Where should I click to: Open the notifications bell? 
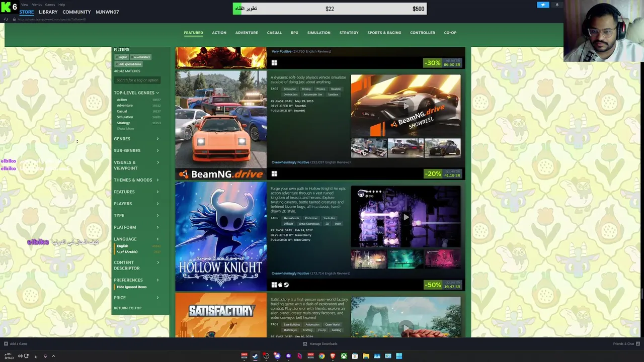557,5
